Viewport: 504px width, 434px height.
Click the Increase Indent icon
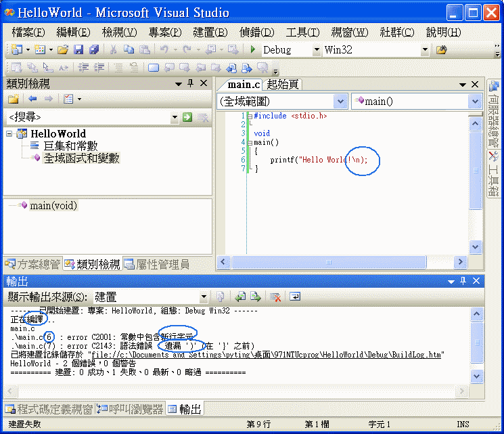pos(99,68)
